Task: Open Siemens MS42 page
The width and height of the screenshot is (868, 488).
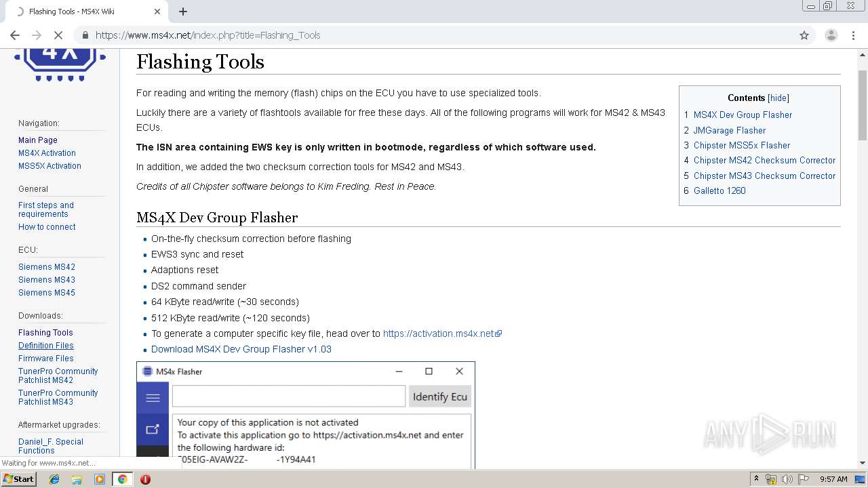Action: coord(47,267)
